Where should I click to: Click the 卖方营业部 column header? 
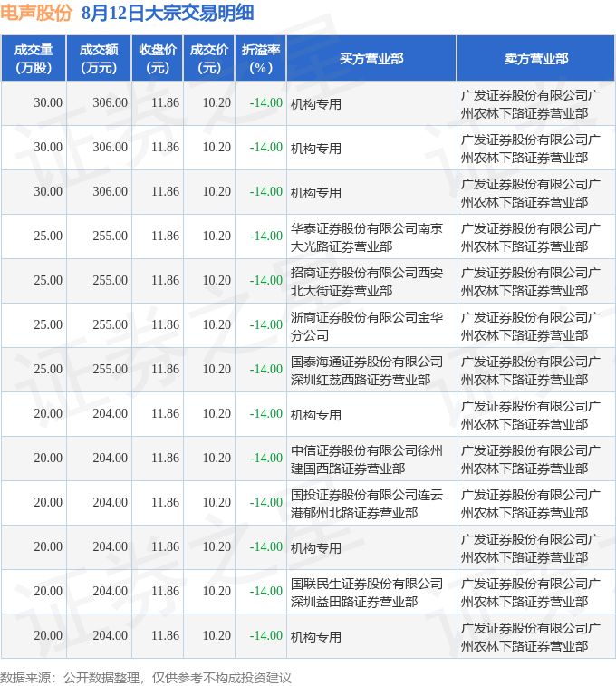click(536, 59)
